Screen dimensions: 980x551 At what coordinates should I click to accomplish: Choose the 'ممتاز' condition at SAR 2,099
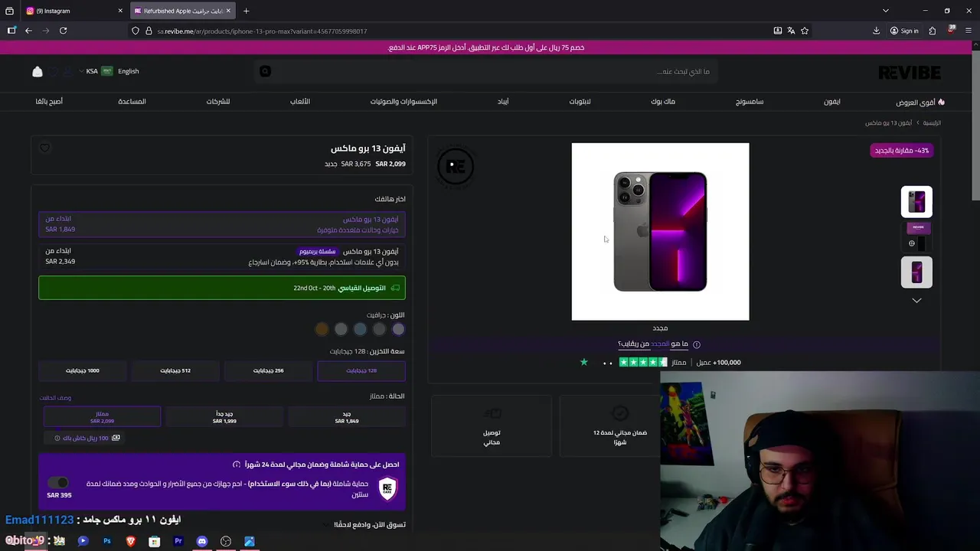coord(102,417)
